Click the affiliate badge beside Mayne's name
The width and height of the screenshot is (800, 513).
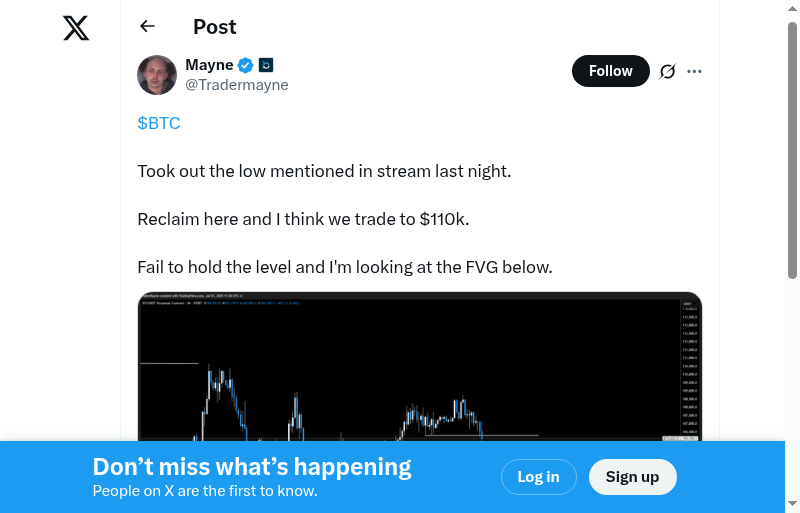(266, 66)
